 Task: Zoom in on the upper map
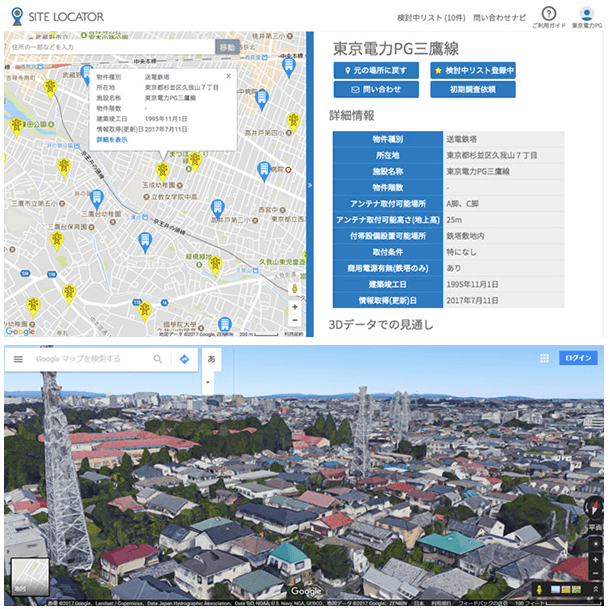click(295, 307)
